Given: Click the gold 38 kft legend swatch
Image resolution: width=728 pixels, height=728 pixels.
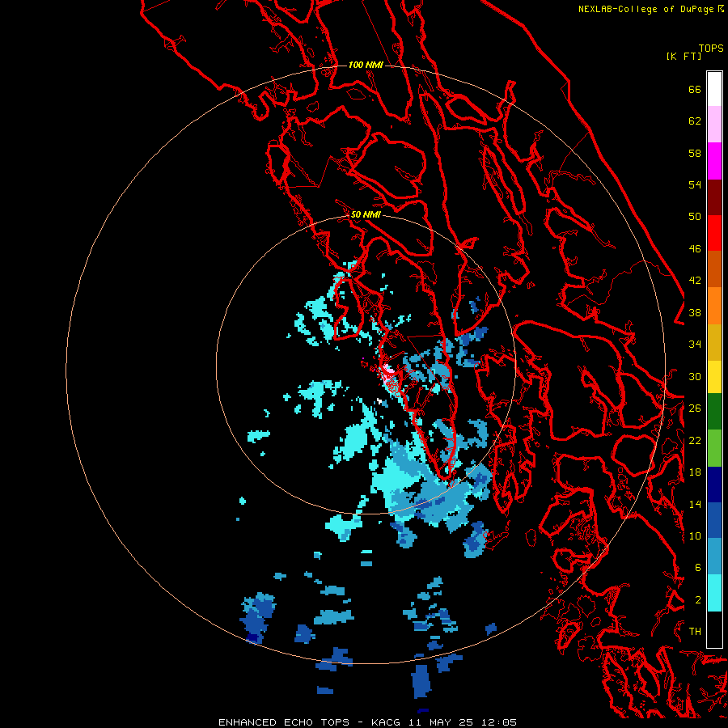Looking at the screenshot, I should pos(714,342).
